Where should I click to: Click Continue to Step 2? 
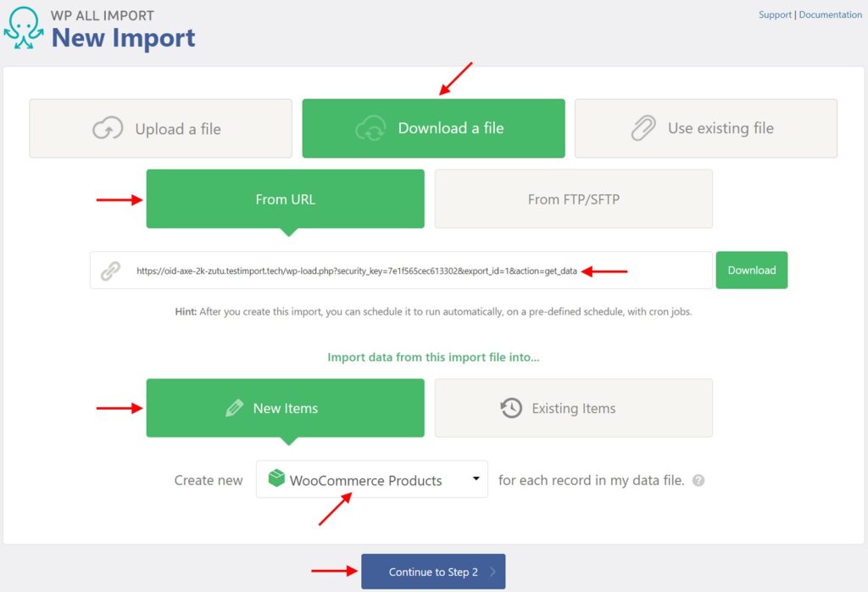click(x=433, y=571)
